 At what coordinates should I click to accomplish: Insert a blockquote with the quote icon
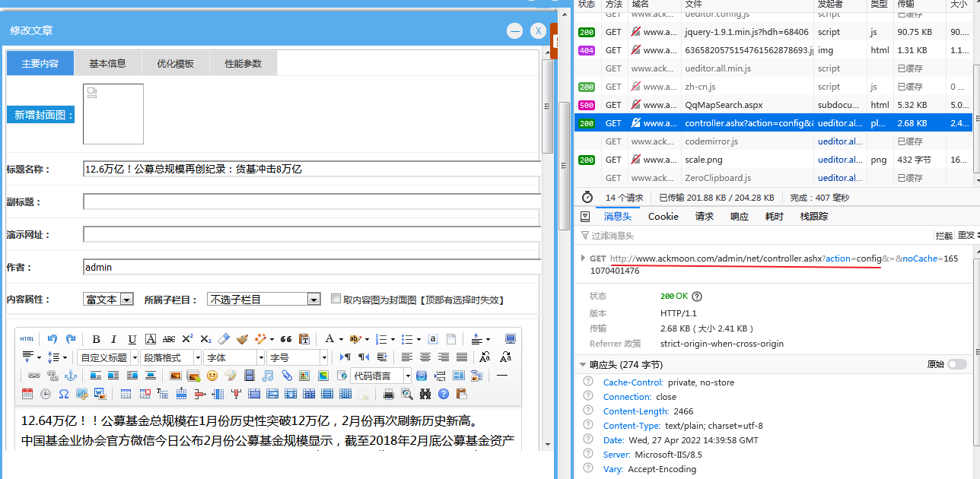tap(286, 339)
